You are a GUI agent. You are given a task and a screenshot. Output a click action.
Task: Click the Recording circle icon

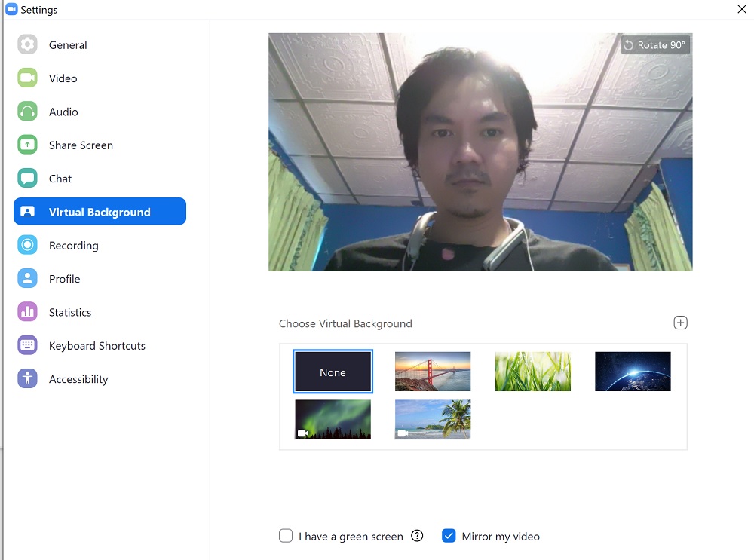[27, 245]
